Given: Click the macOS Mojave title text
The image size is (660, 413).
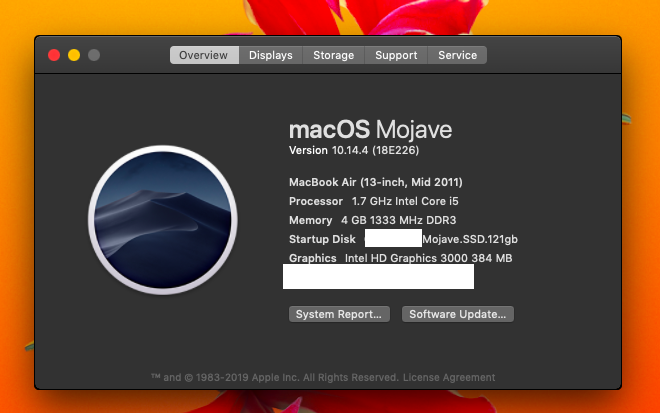Looking at the screenshot, I should pos(370,129).
